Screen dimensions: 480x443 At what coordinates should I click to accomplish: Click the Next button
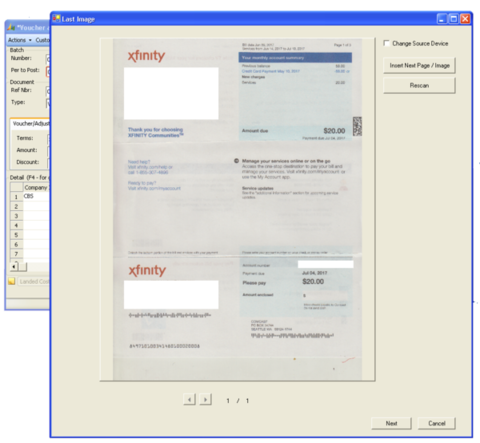(x=391, y=423)
